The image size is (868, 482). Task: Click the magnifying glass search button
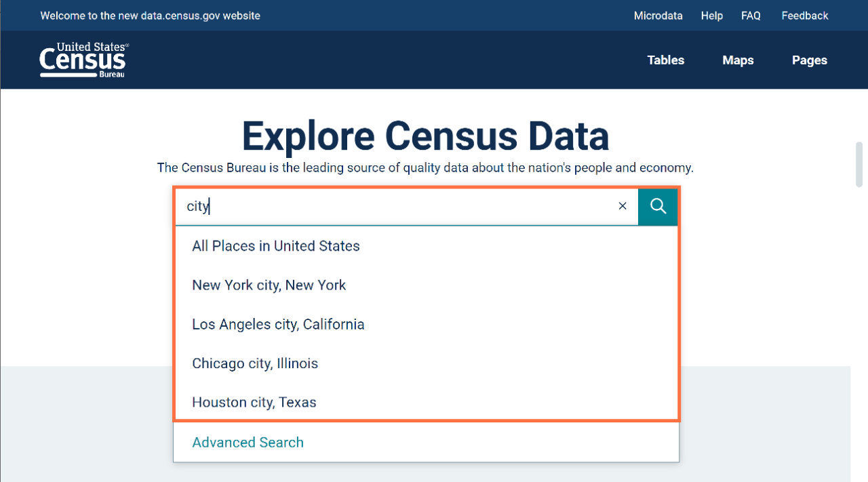point(658,206)
